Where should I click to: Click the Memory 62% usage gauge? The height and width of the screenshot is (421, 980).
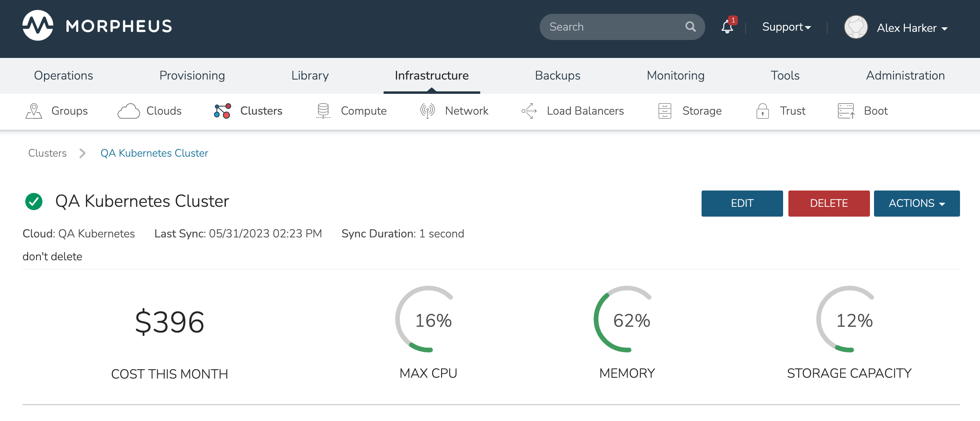pyautogui.click(x=627, y=319)
